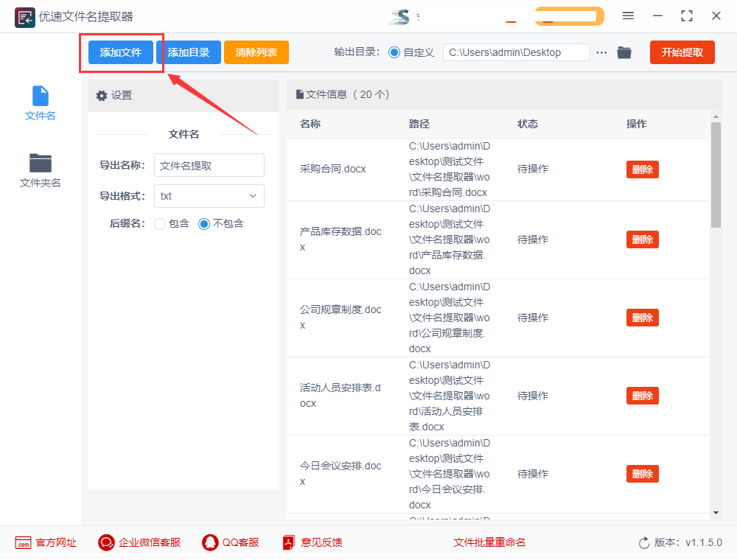
Task: Toggle fullscreen with the maximize icon
Action: tap(687, 16)
